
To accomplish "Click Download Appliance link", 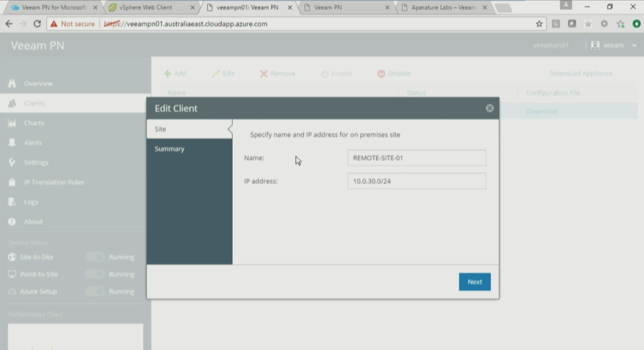I will 581,74.
